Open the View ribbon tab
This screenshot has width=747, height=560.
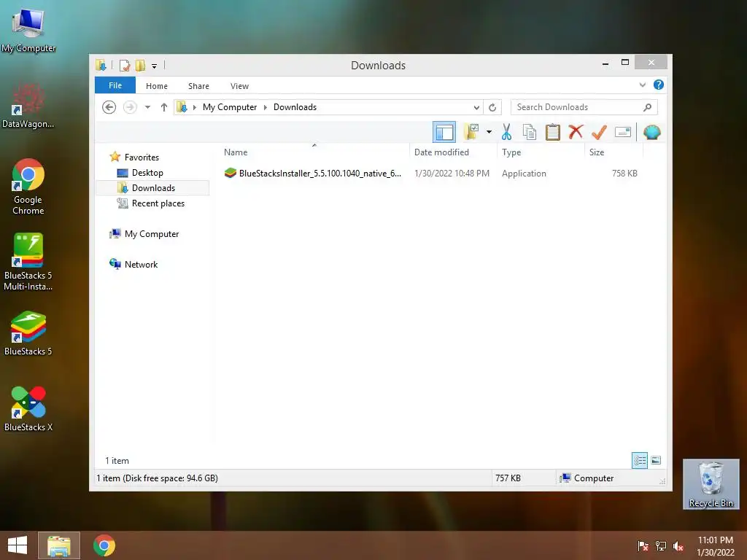coord(239,86)
